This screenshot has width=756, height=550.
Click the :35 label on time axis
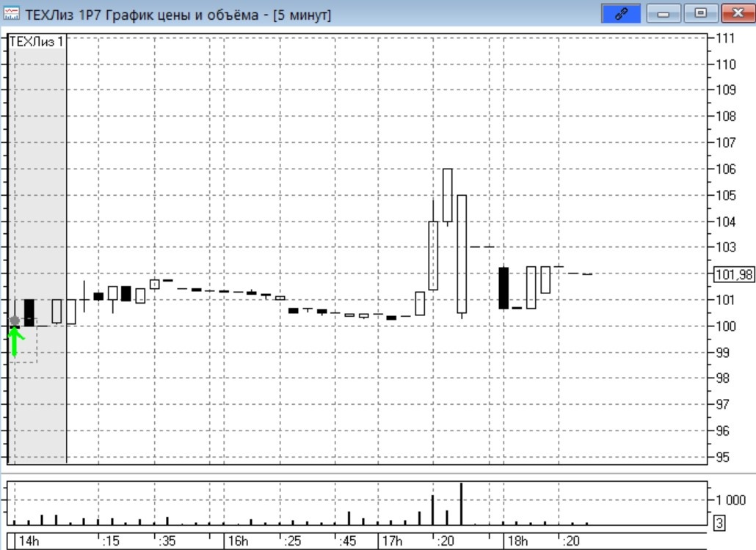167,541
